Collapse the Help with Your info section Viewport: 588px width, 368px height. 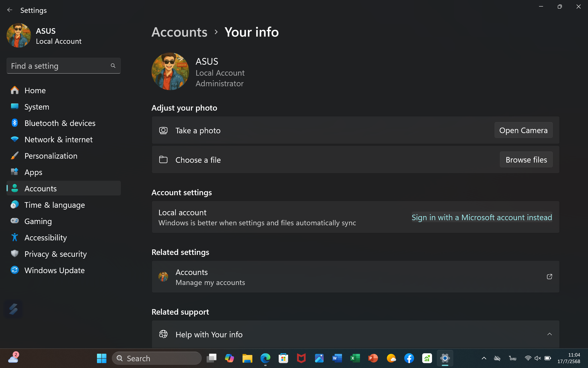[549, 334]
